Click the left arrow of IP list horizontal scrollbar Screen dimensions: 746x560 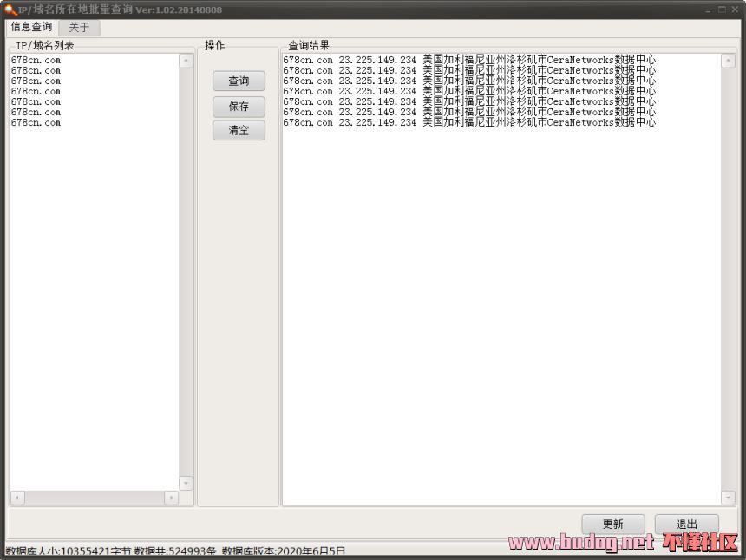[17, 498]
